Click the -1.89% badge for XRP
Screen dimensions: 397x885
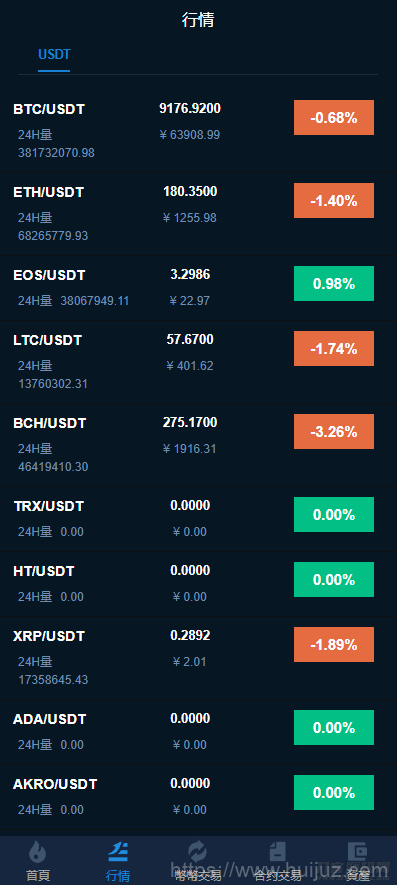click(x=334, y=644)
